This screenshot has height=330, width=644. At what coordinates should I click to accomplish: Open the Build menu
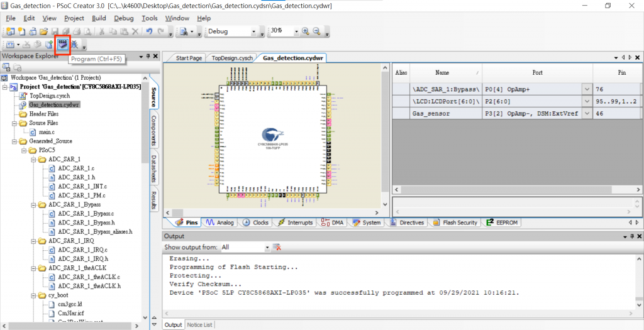pos(99,18)
